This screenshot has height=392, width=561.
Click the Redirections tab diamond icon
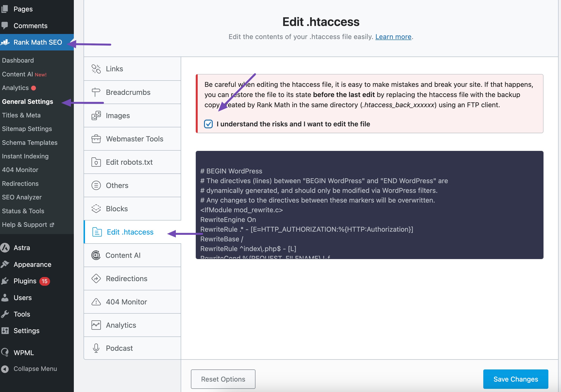click(x=96, y=278)
